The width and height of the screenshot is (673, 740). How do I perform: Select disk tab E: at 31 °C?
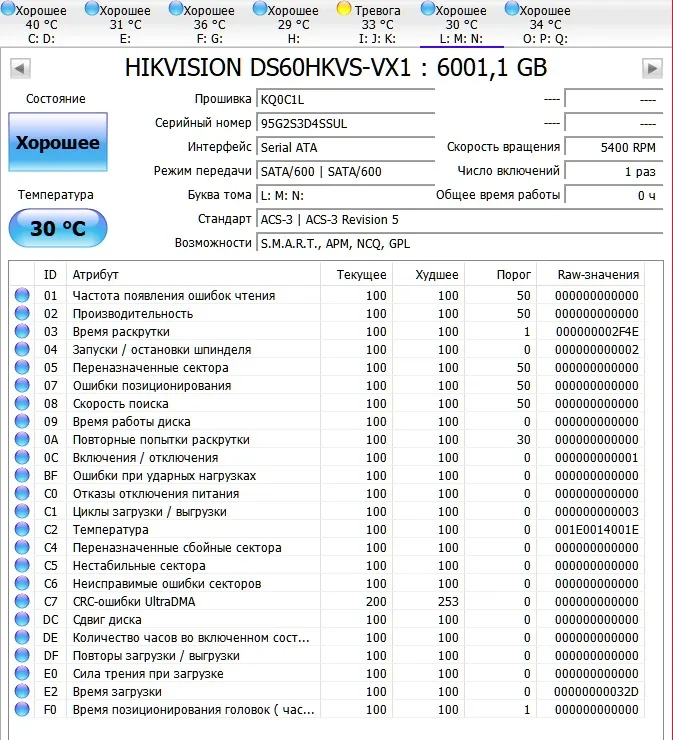coord(126,24)
